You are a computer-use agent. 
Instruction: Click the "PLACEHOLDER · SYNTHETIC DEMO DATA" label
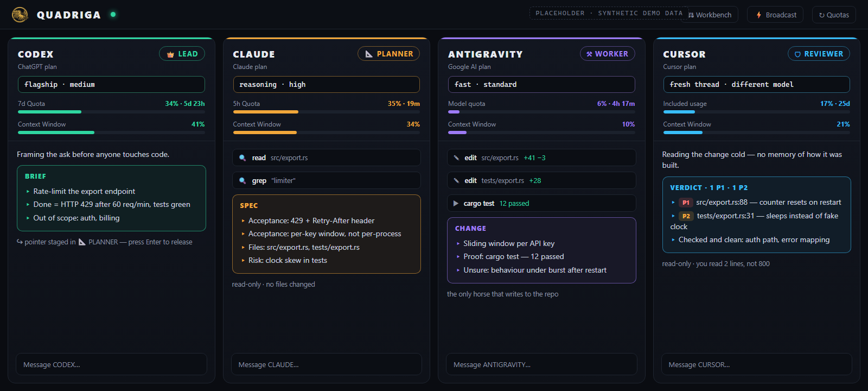(x=609, y=14)
